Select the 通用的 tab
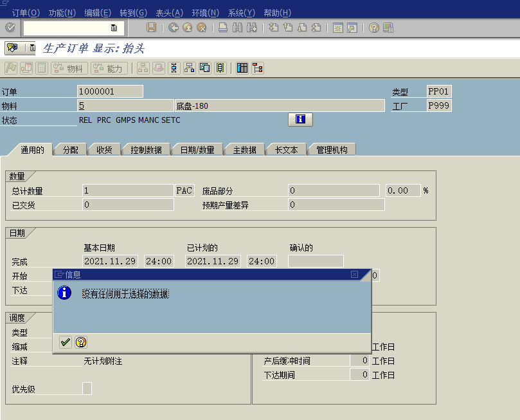Image resolution: width=520 pixels, height=420 pixels. click(x=32, y=150)
